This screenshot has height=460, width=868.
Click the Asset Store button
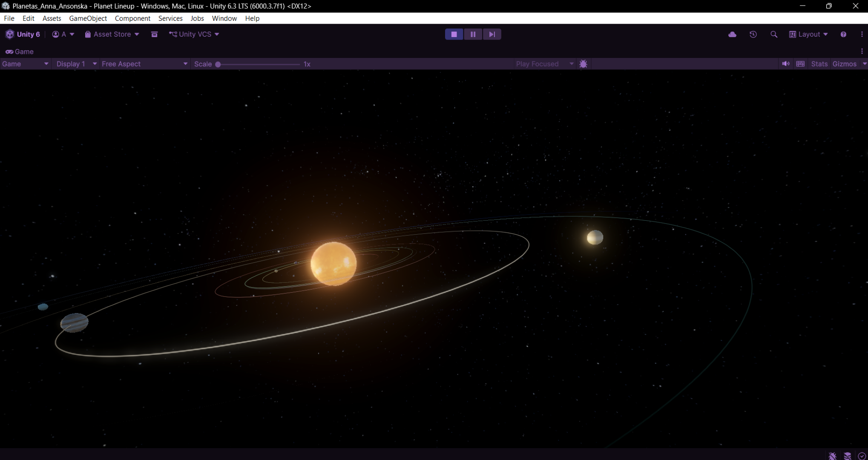pos(112,34)
